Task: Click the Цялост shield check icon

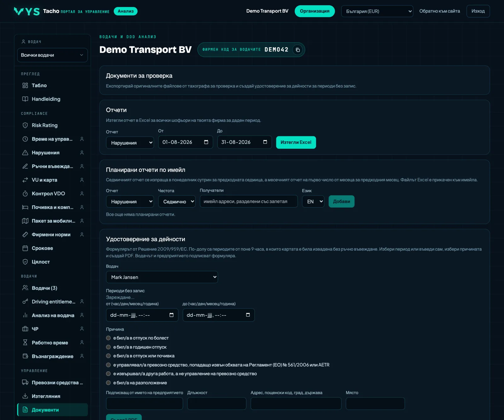Action: (x=25, y=262)
